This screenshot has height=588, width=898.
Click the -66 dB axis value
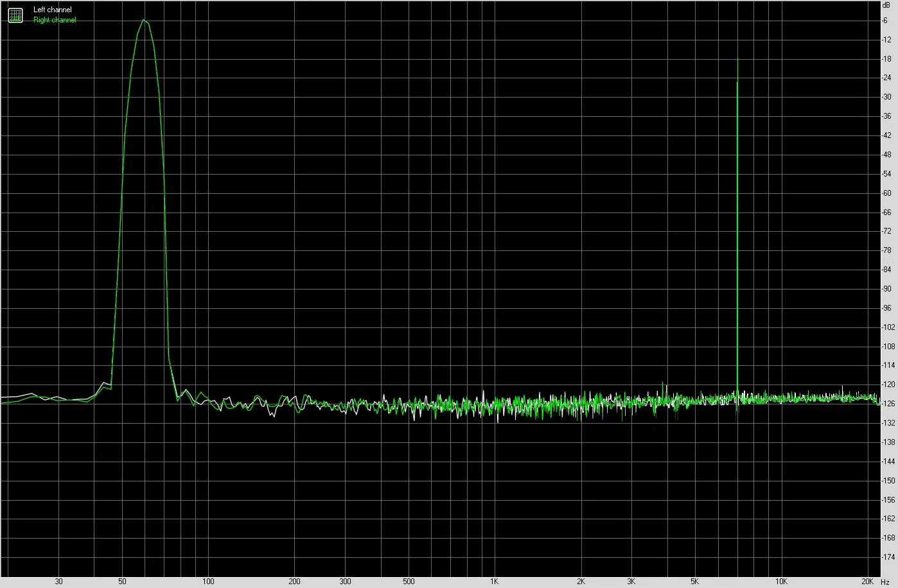point(886,212)
